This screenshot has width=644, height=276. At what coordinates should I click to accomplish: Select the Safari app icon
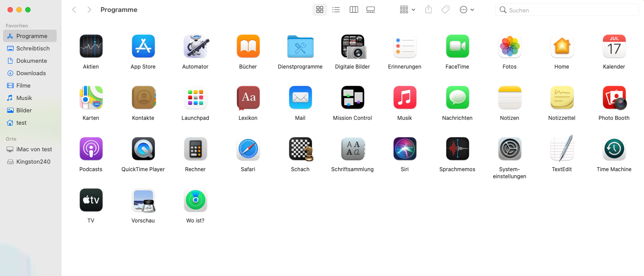coord(248,149)
